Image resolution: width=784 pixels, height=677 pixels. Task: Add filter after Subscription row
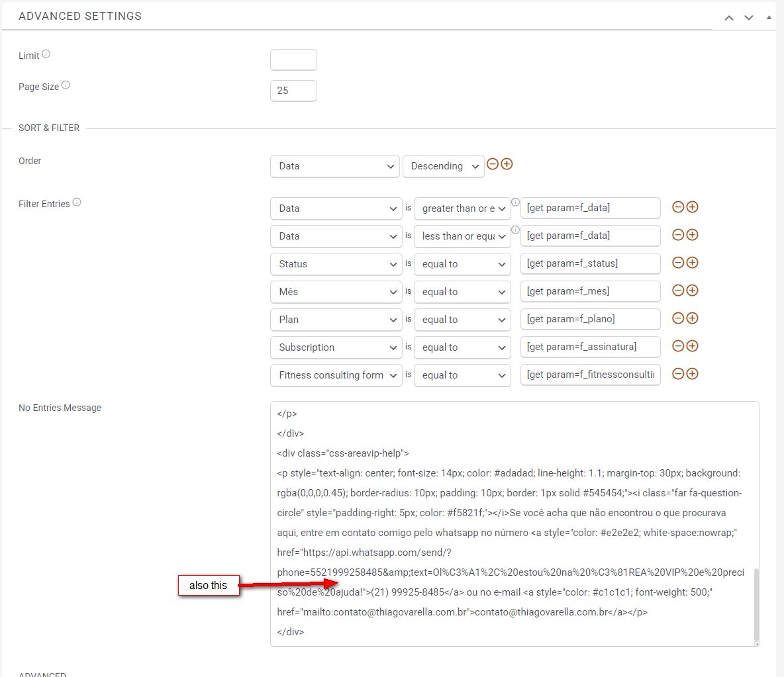[x=693, y=346]
